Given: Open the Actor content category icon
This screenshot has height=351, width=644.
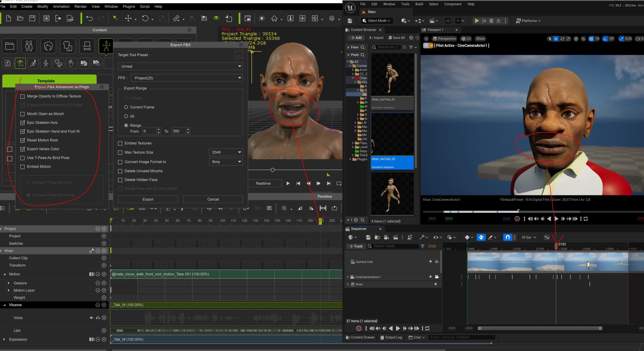Looking at the screenshot, I should click(29, 46).
